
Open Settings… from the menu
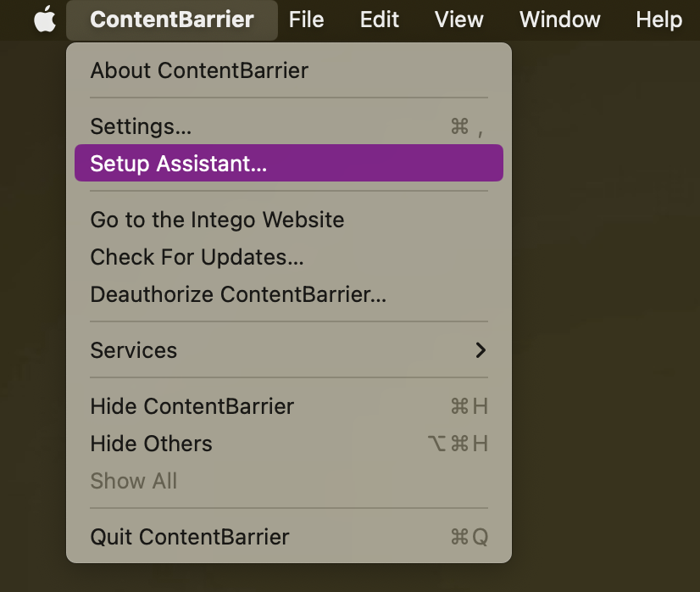pyautogui.click(x=289, y=126)
